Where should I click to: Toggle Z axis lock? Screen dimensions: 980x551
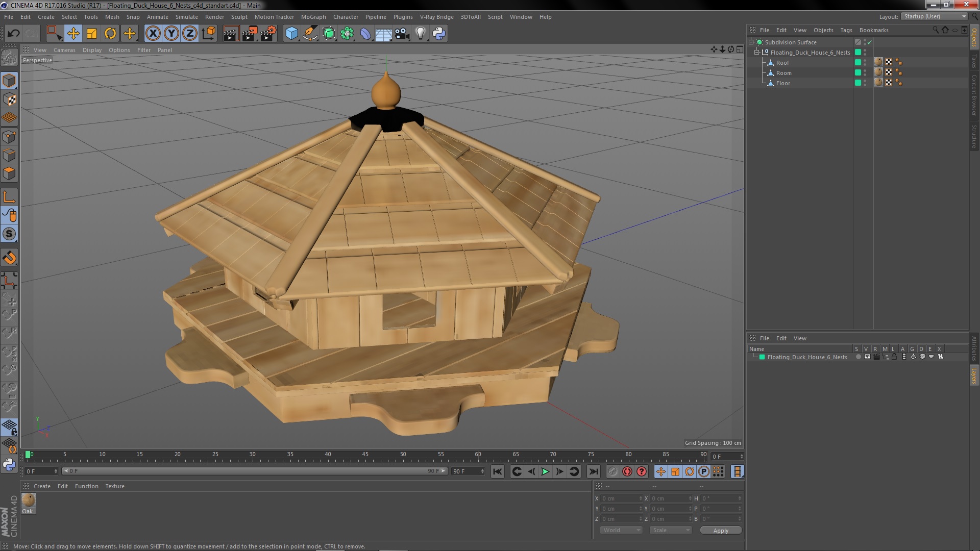190,34
